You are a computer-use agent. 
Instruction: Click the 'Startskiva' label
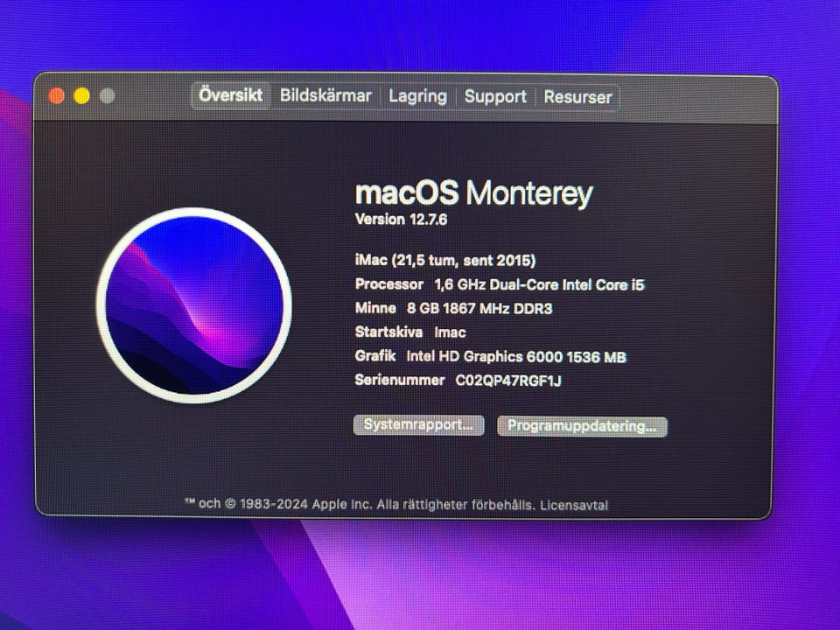388,332
